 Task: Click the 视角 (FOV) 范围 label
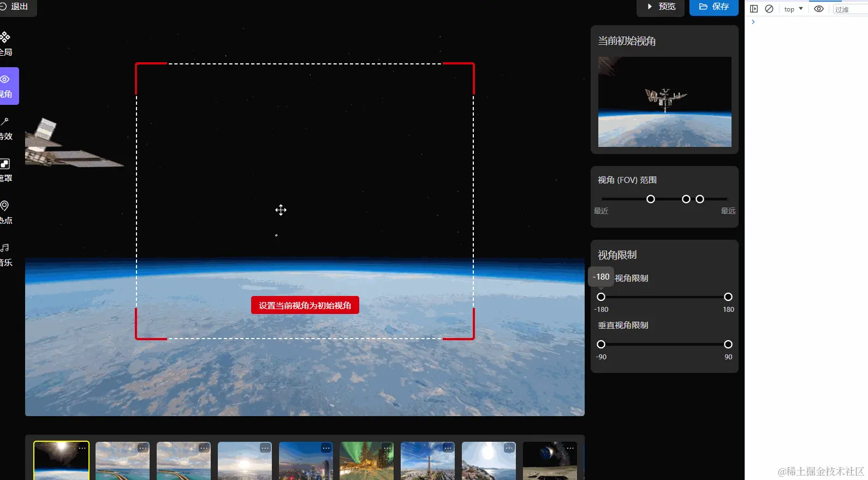click(x=627, y=180)
